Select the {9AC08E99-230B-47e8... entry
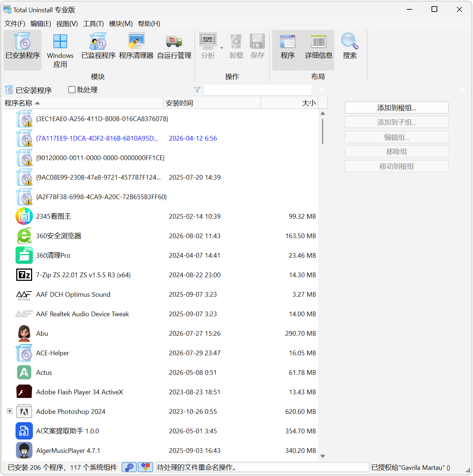This screenshot has height=476, width=473. click(x=160, y=177)
